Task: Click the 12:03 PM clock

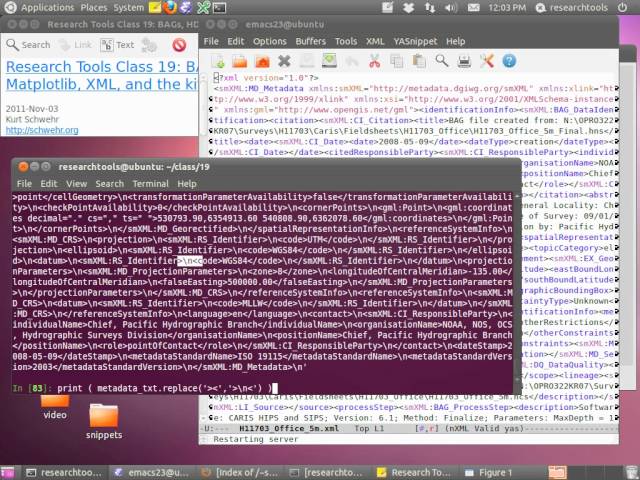Action: click(x=507, y=7)
